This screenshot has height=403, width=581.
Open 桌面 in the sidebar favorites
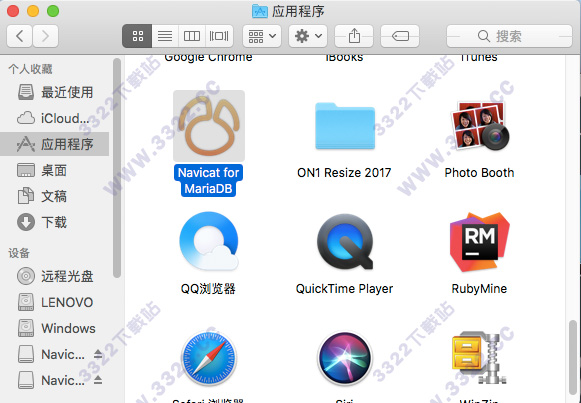[x=54, y=170]
